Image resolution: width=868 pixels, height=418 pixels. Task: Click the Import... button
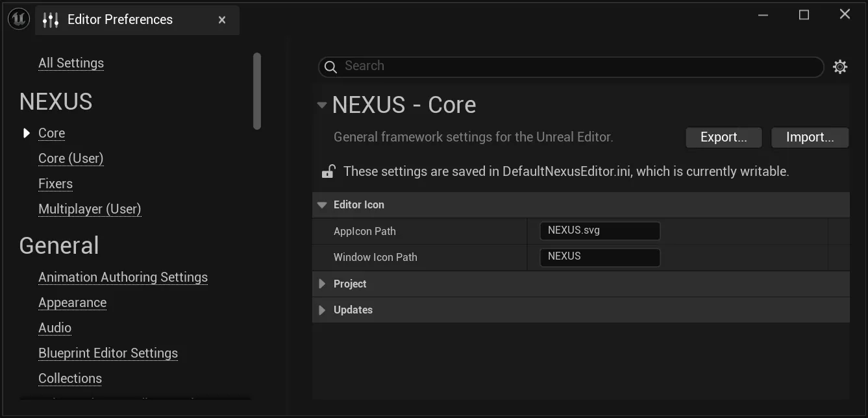coord(810,137)
